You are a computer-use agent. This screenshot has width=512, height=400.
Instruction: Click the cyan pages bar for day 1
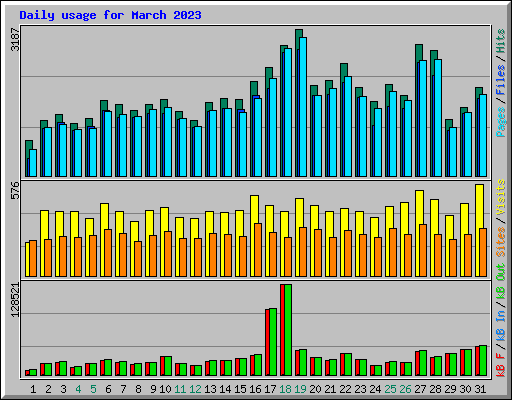(x=33, y=163)
